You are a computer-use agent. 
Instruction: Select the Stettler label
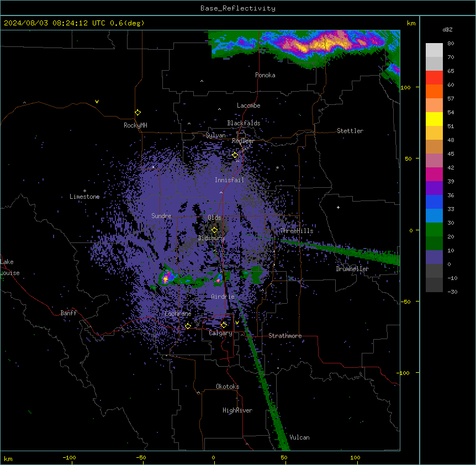coord(350,131)
